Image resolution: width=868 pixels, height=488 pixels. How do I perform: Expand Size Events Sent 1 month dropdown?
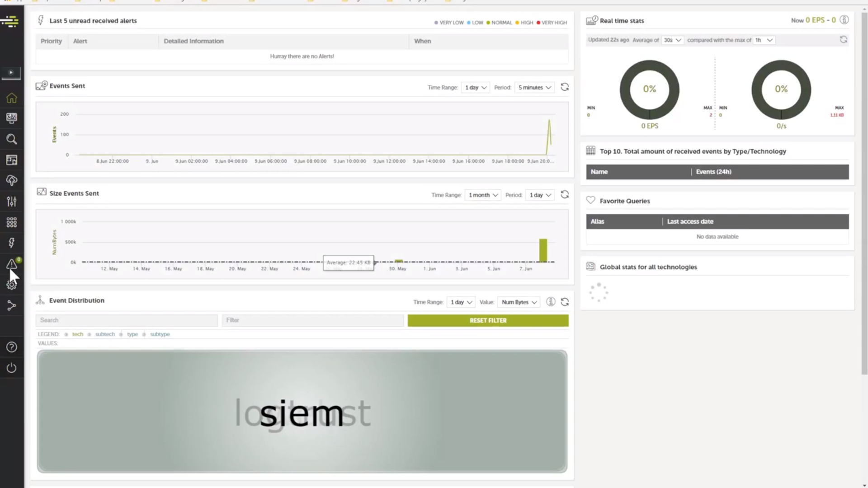[x=483, y=195]
